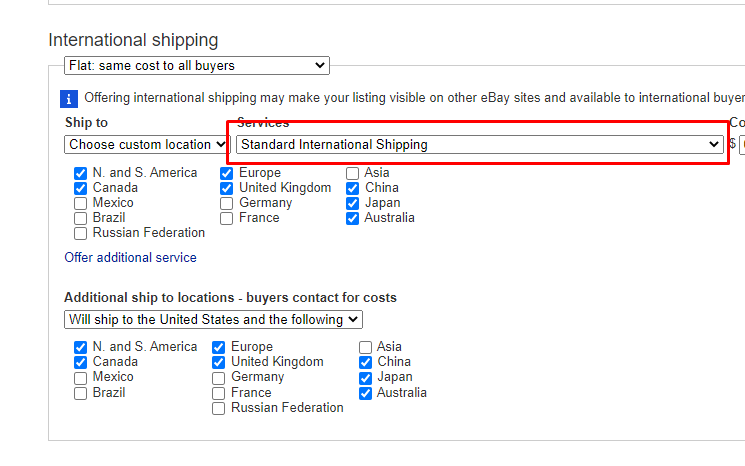
Task: Check Russian Federation in additional locations
Action: 219,409
